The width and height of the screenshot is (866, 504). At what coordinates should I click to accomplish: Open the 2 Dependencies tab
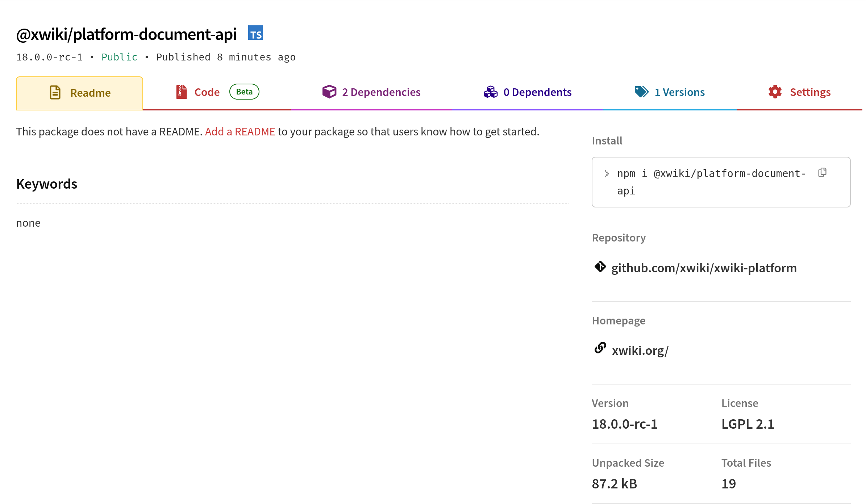tap(381, 92)
